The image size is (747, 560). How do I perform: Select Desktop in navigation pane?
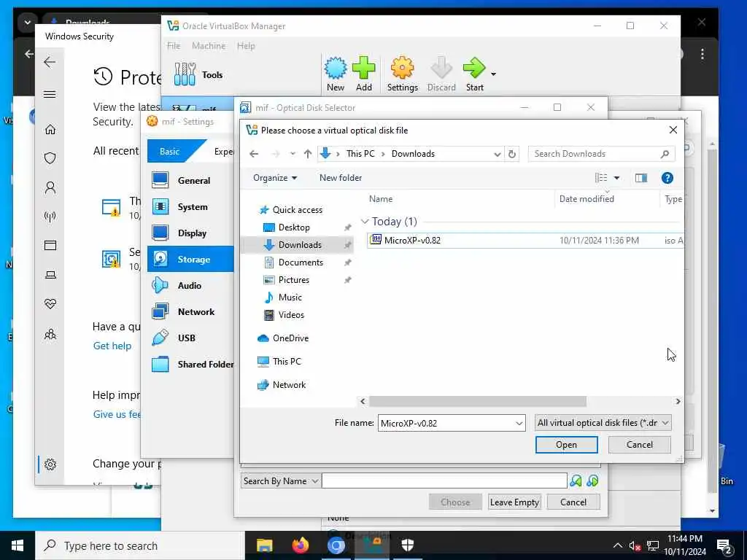click(294, 227)
